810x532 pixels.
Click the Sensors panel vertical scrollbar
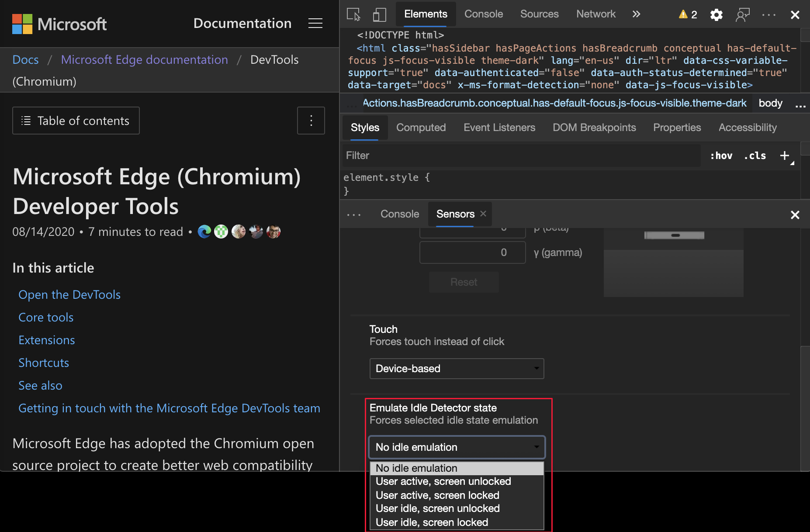805,409
